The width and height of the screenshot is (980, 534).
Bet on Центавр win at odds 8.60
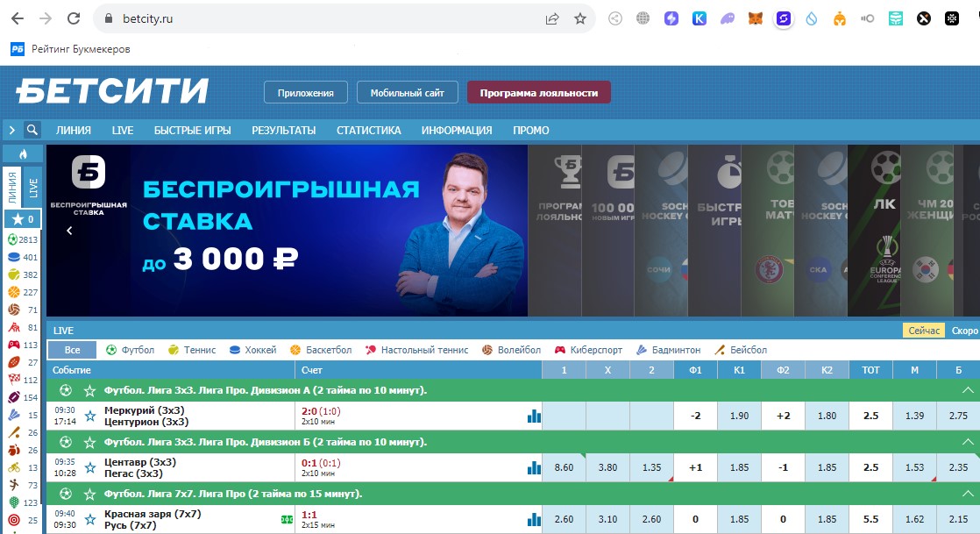pyautogui.click(x=564, y=467)
